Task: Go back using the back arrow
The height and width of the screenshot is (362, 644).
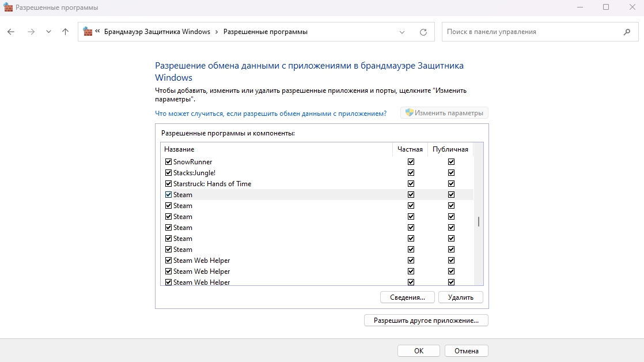Action: click(x=11, y=32)
